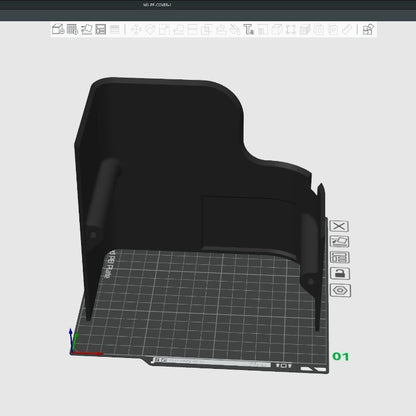This screenshot has width=416, height=416.
Task: Open plate settings hexagon icon
Action: (340, 290)
